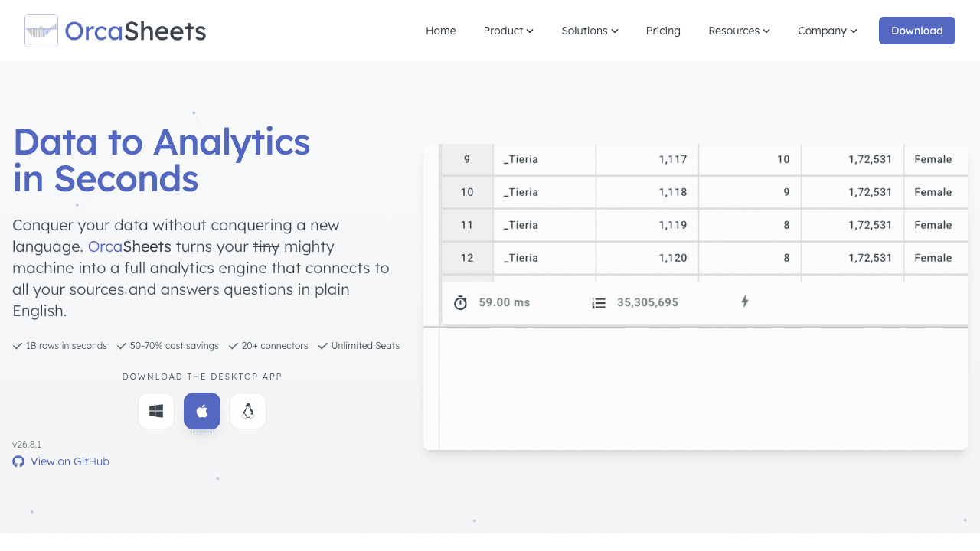The width and height of the screenshot is (980, 551).
Task: Click the blue Download button
Action: [x=917, y=31]
